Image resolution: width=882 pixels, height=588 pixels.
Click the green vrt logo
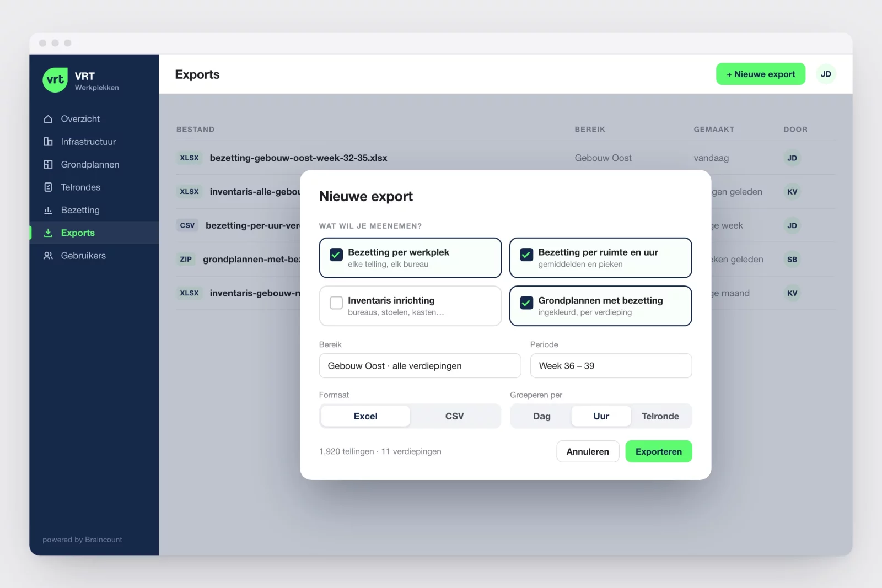[55, 80]
